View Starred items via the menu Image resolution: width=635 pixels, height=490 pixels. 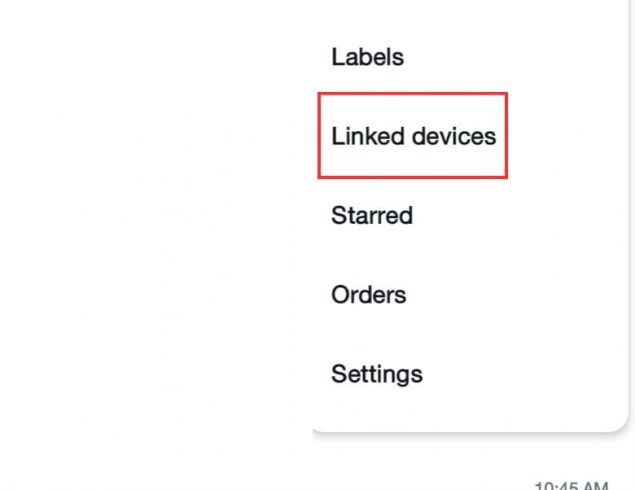pyautogui.click(x=372, y=215)
